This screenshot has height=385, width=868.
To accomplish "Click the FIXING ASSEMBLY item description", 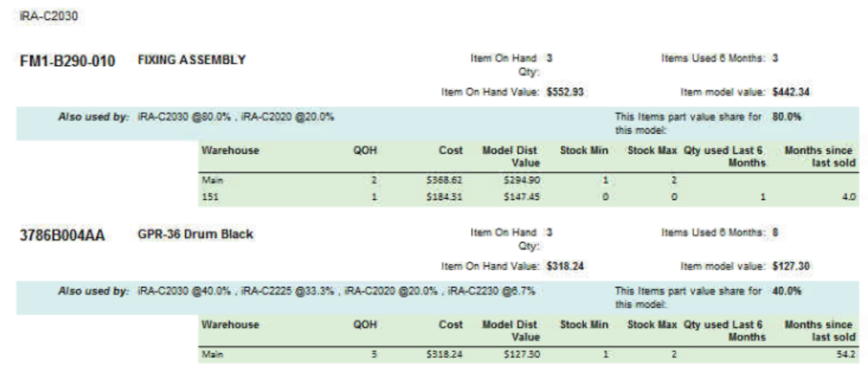I will (192, 60).
